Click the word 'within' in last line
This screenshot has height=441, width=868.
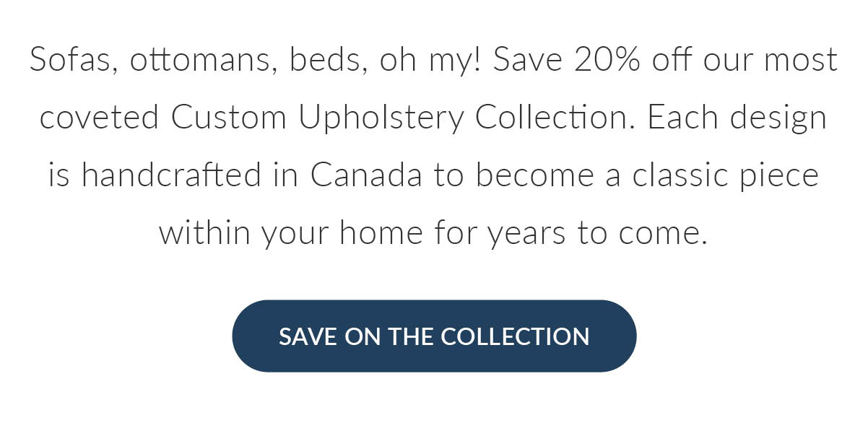tap(204, 233)
